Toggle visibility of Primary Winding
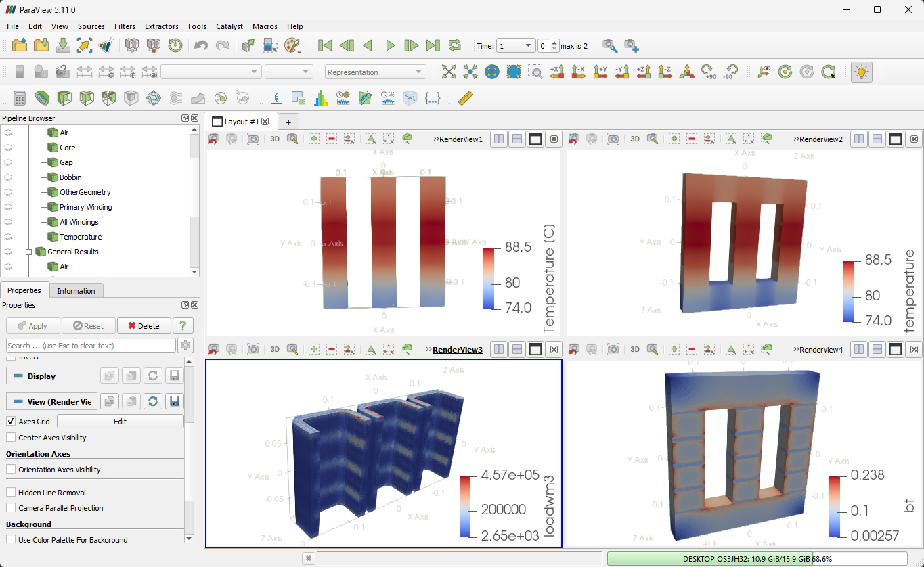The image size is (924, 567). click(x=9, y=207)
